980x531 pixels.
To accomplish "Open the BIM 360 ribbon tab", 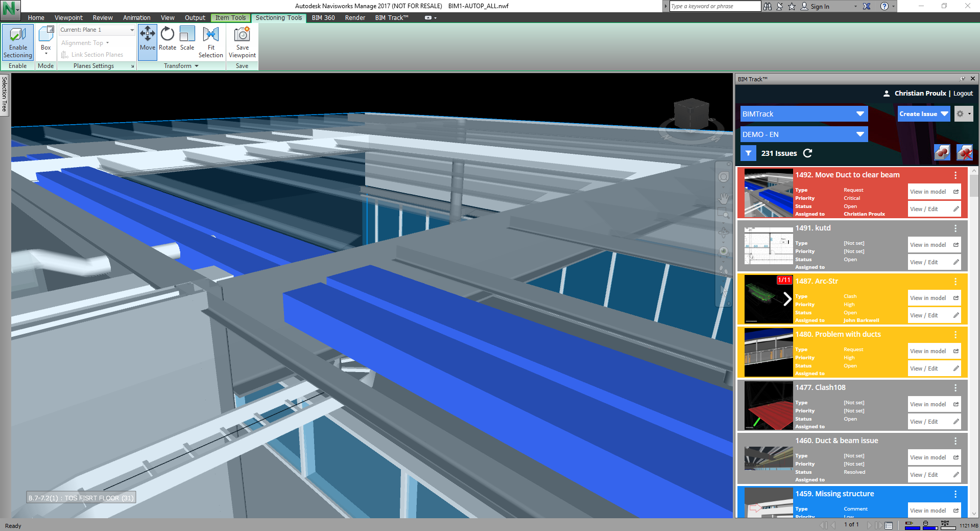I will [x=323, y=18].
